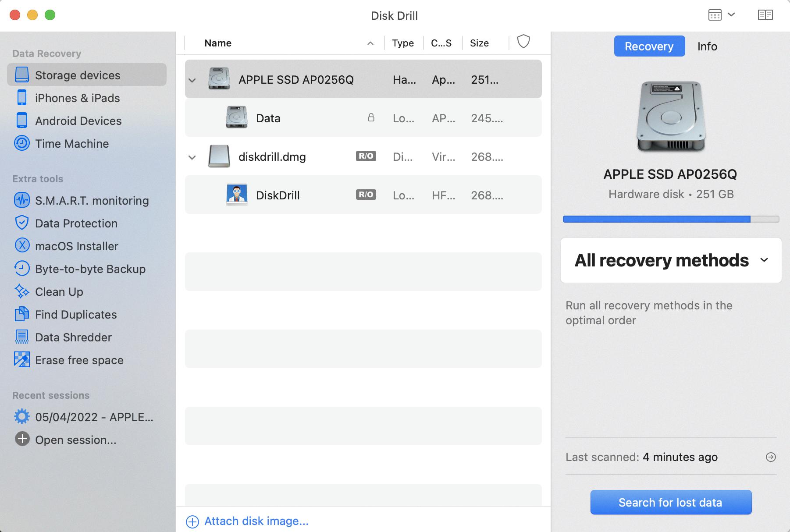Select the diskdrill.dmg row name
The width and height of the screenshot is (790, 532).
tap(272, 157)
